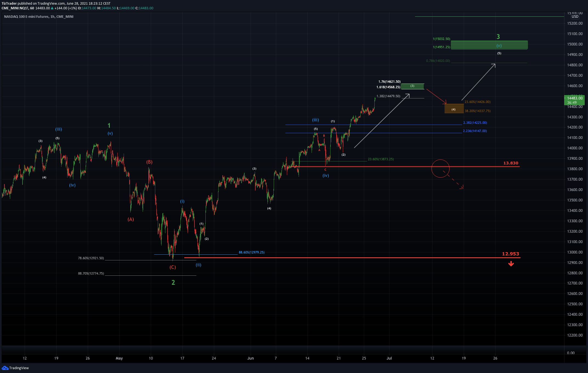Click the red 12.953 level label

point(510,254)
